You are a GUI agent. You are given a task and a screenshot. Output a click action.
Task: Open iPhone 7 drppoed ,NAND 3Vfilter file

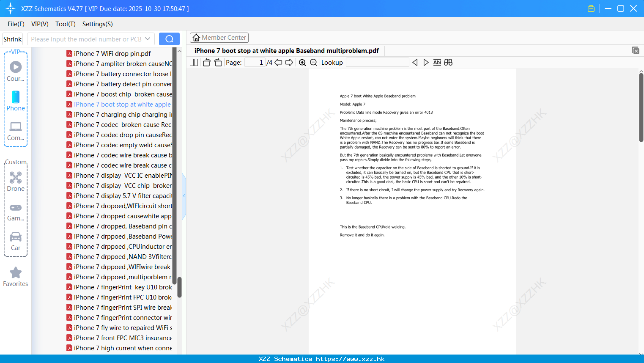tap(119, 256)
